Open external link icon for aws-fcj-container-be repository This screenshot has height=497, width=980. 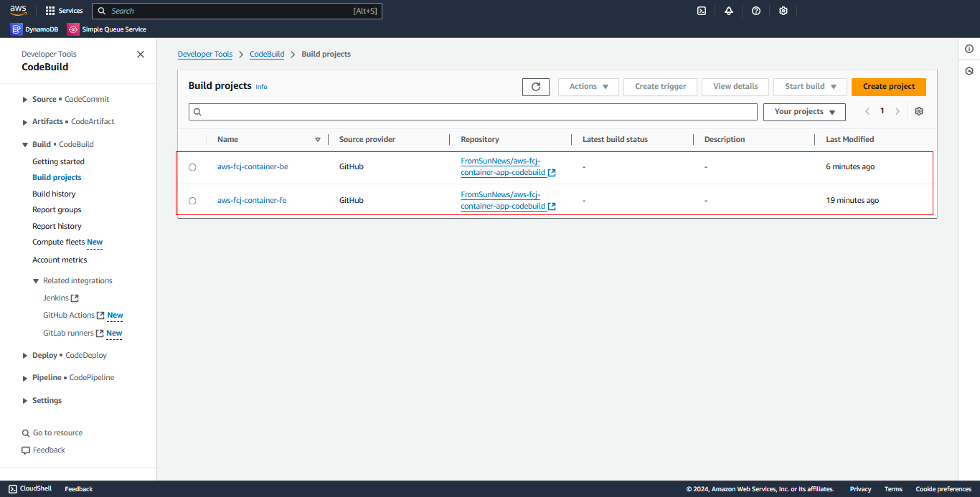coord(552,173)
